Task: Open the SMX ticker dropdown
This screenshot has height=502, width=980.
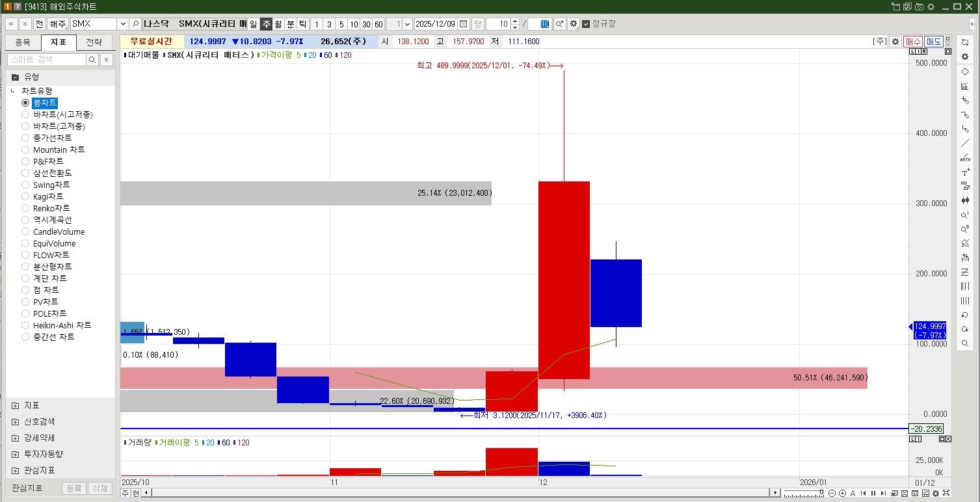Action: [122, 24]
